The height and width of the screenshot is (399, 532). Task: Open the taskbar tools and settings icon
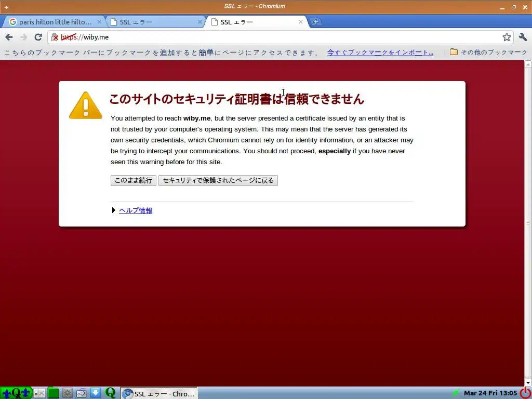[x=39, y=393]
